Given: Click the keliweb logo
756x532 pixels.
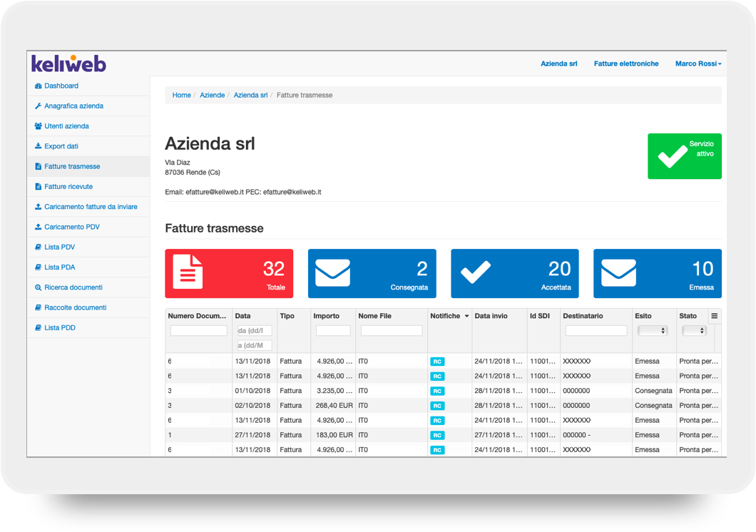Looking at the screenshot, I should 68,63.
